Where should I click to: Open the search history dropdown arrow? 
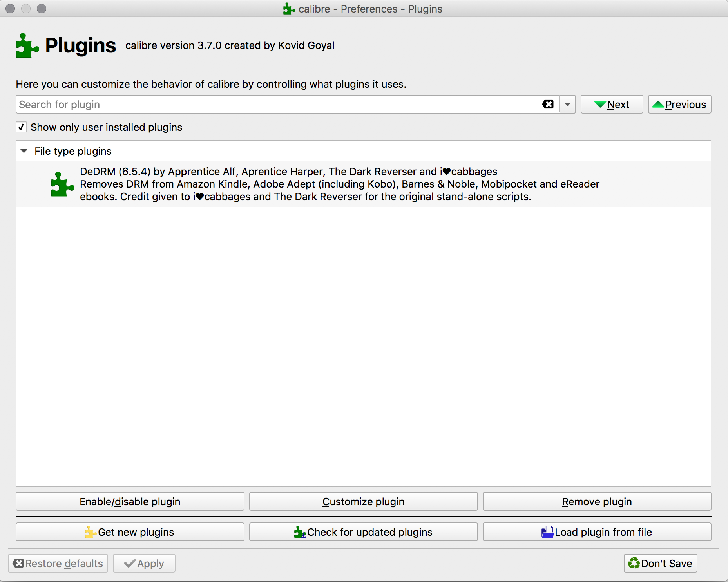(x=567, y=105)
